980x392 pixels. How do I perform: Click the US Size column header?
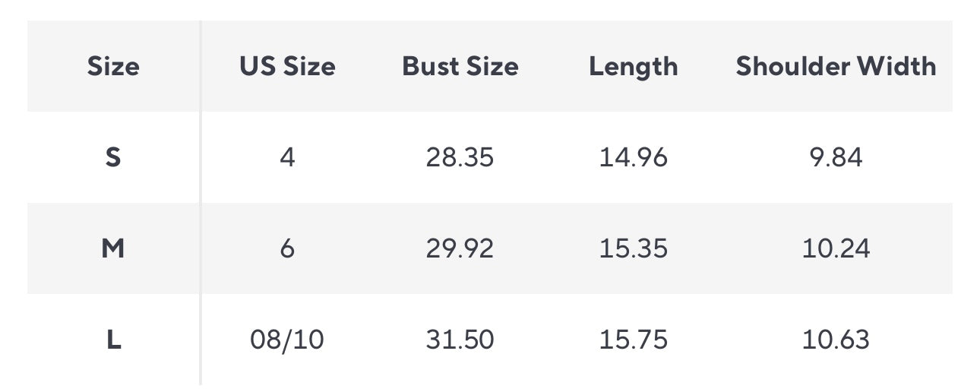click(287, 67)
